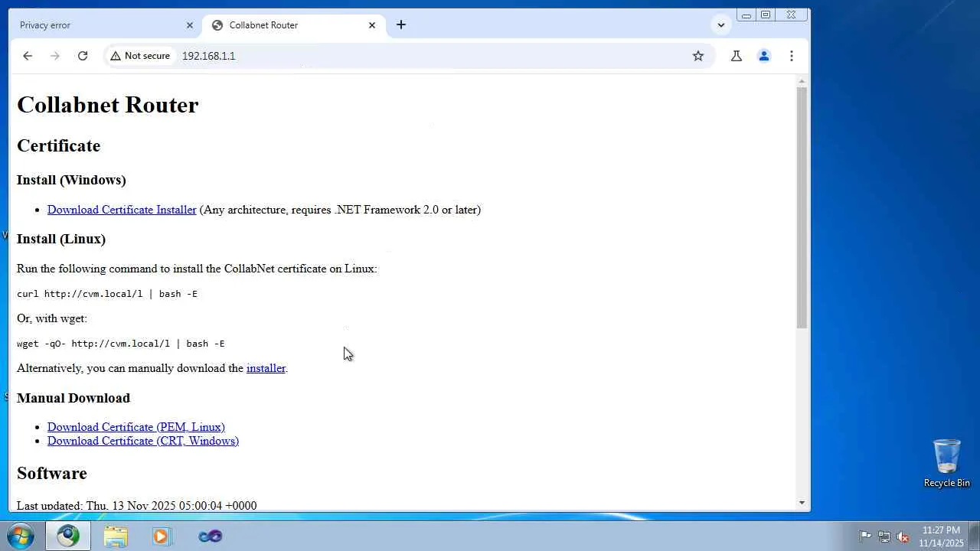The width and height of the screenshot is (980, 551).
Task: Close the Privacy error tab
Action: [x=190, y=25]
